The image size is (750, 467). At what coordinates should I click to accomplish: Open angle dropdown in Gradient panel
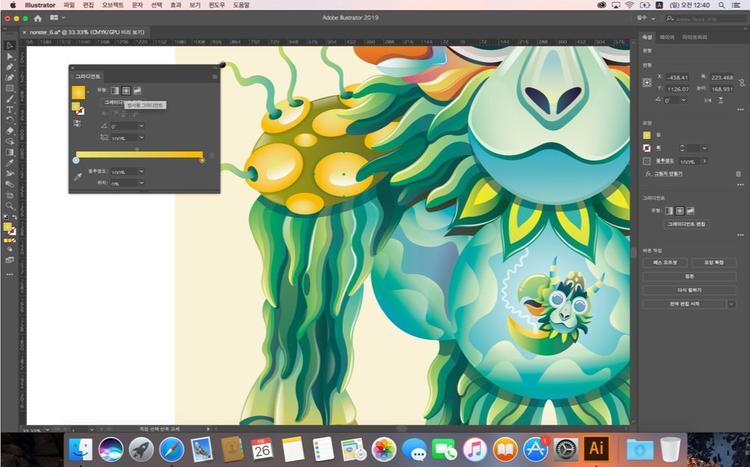[x=142, y=126]
